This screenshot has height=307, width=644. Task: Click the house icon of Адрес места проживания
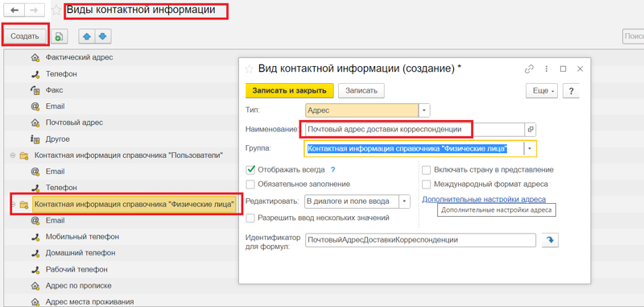[35, 302]
